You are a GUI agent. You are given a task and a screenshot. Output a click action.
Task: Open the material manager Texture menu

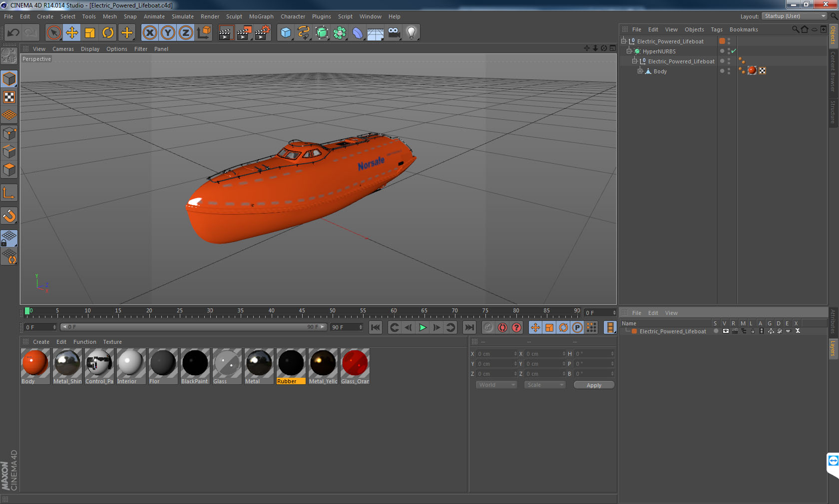[112, 342]
